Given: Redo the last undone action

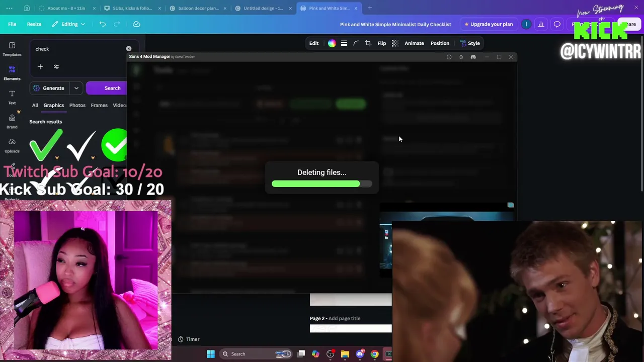Looking at the screenshot, I should [117, 24].
